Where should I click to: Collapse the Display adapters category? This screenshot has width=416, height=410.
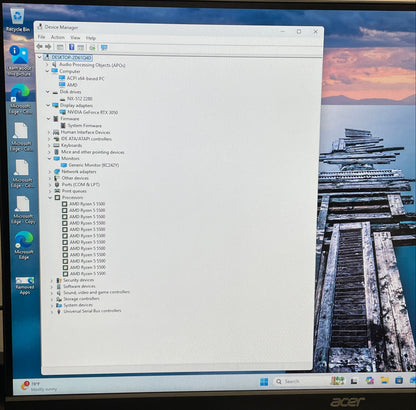tap(49, 105)
